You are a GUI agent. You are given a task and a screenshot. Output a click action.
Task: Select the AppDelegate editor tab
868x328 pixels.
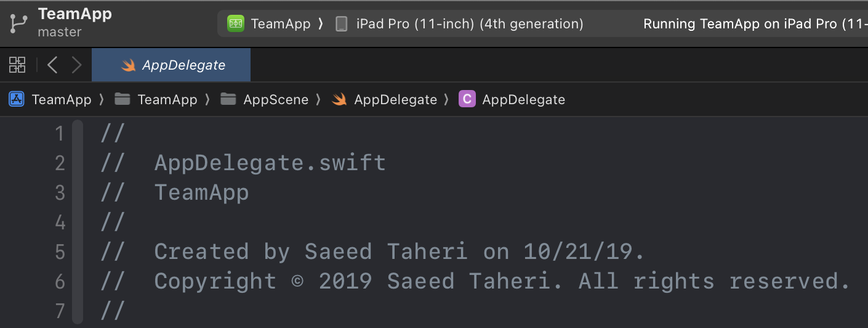pos(183,65)
